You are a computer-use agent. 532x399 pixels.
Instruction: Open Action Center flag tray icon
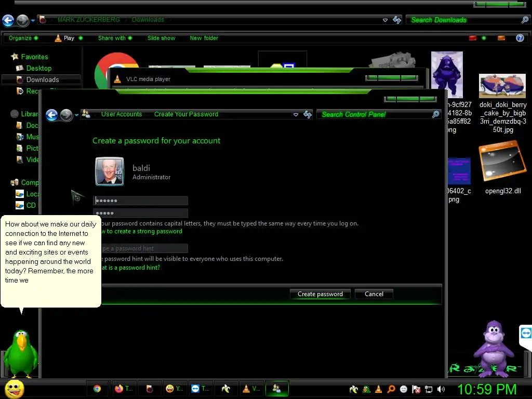click(x=416, y=389)
